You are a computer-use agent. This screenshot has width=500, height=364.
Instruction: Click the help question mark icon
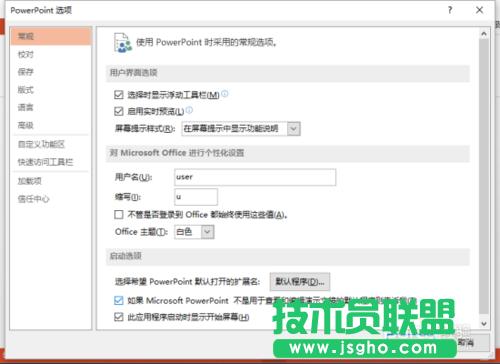tap(450, 10)
